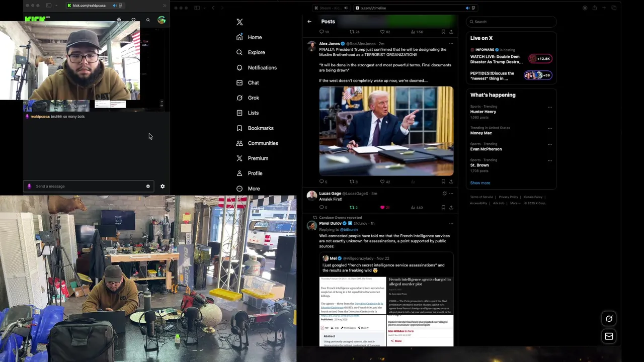Open options for Evan McPherson trend
644x362 pixels.
pyautogui.click(x=549, y=144)
